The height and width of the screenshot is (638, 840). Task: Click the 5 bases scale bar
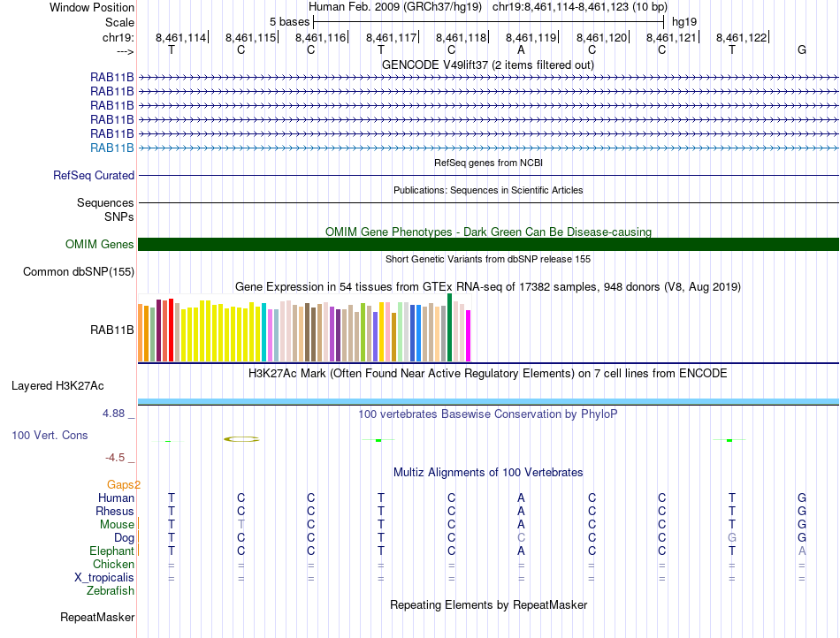[x=488, y=20]
